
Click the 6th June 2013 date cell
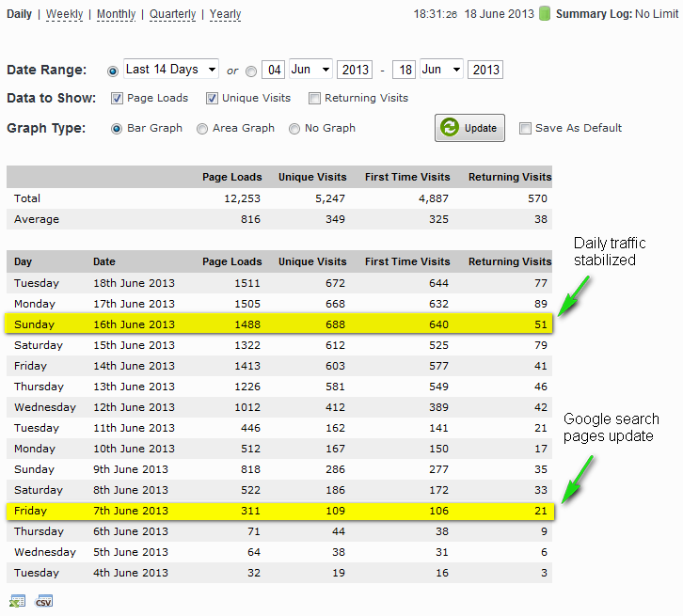coord(130,531)
